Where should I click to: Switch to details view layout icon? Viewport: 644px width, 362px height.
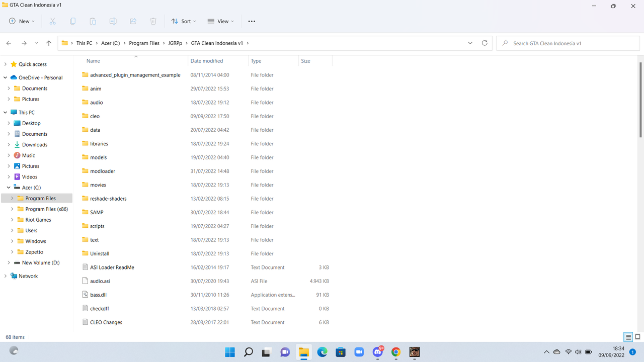[628, 337]
